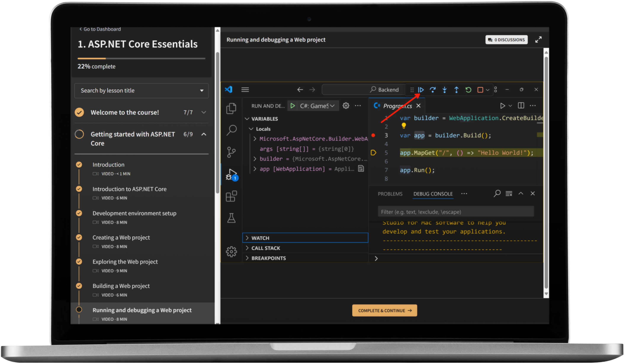Click the Step Over debug icon
Screen dimensions: 626x364
click(x=433, y=90)
